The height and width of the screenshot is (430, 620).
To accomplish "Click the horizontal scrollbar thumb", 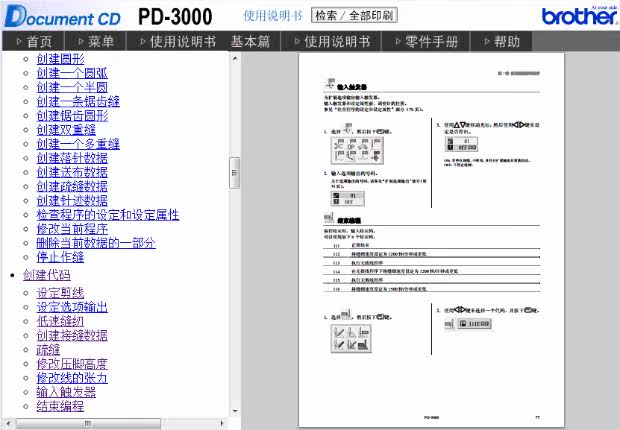I will point(88,424).
